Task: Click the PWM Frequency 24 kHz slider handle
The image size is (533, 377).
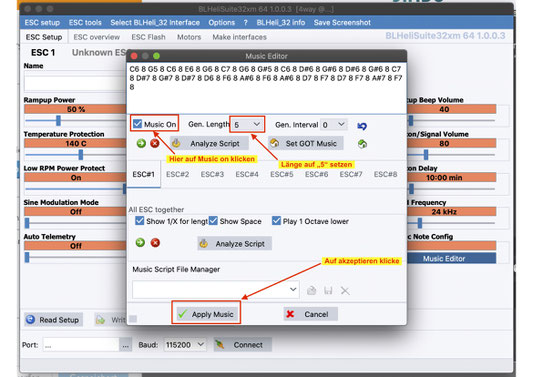Action: tap(420, 223)
